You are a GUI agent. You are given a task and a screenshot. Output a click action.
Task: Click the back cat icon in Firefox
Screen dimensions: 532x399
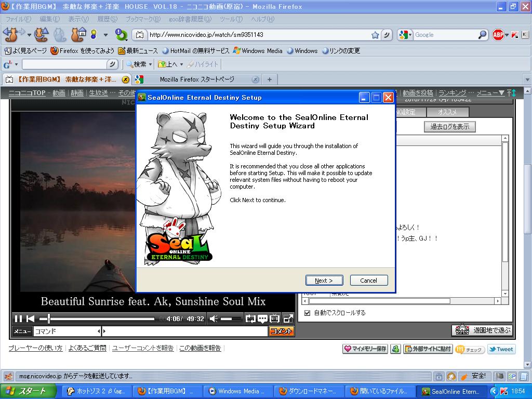(10, 35)
